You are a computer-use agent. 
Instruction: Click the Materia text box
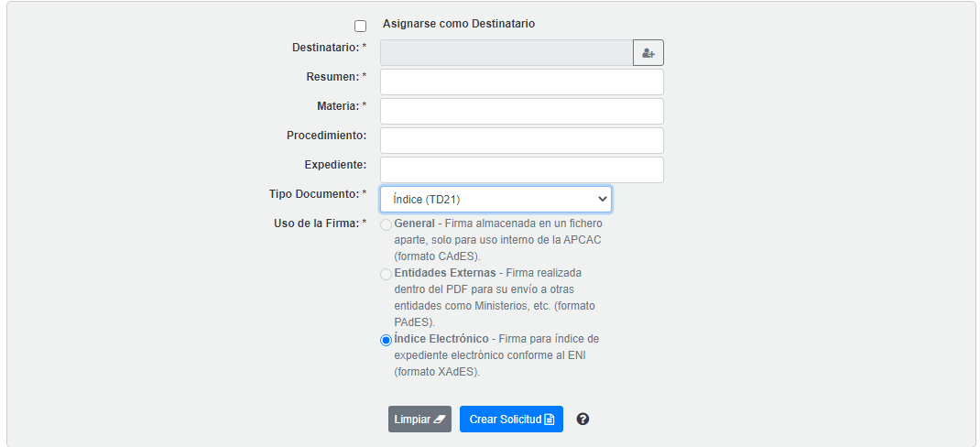click(522, 111)
